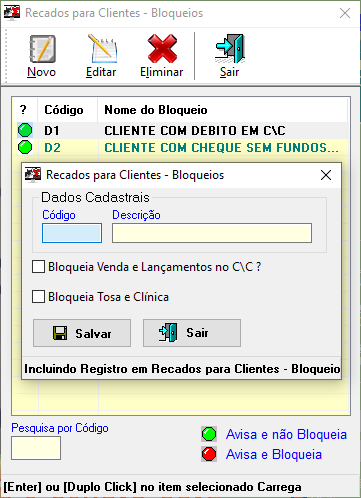
Task: Click the Sair door icon in the toolbar
Action: (230, 49)
